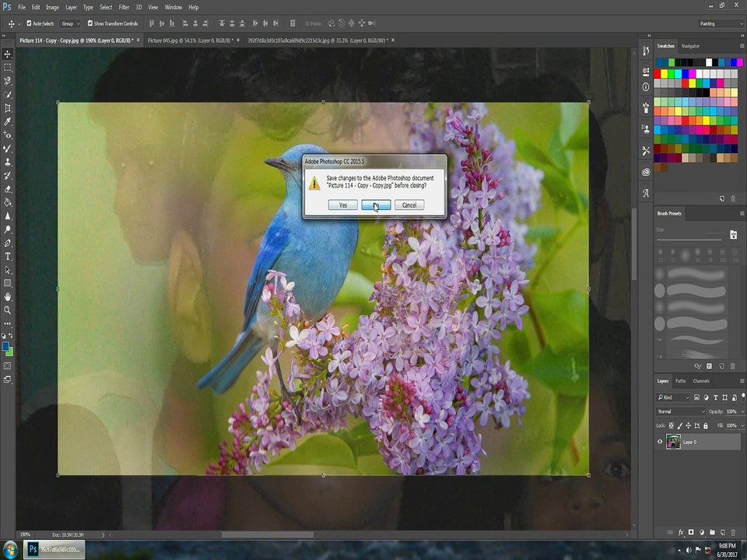
Task: Select the Rectangular Marquee tool
Action: (x=8, y=68)
